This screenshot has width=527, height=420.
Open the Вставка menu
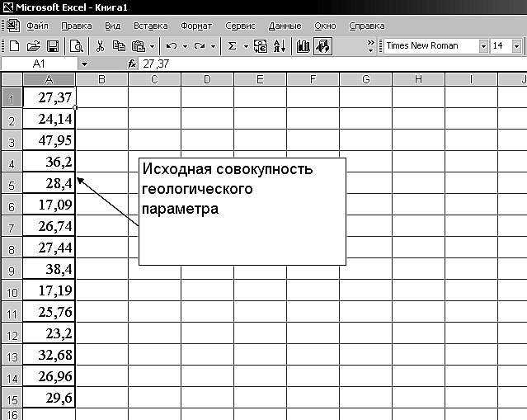click(x=151, y=26)
